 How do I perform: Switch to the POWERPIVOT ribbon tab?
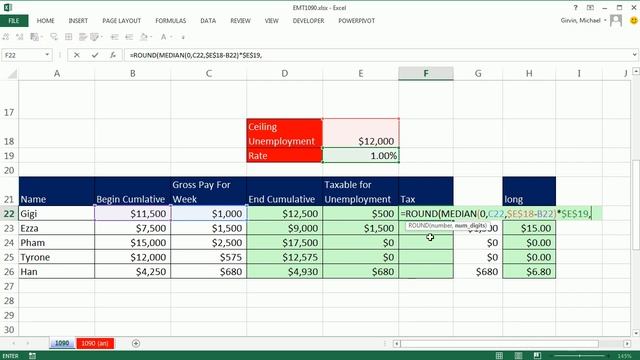(356, 20)
